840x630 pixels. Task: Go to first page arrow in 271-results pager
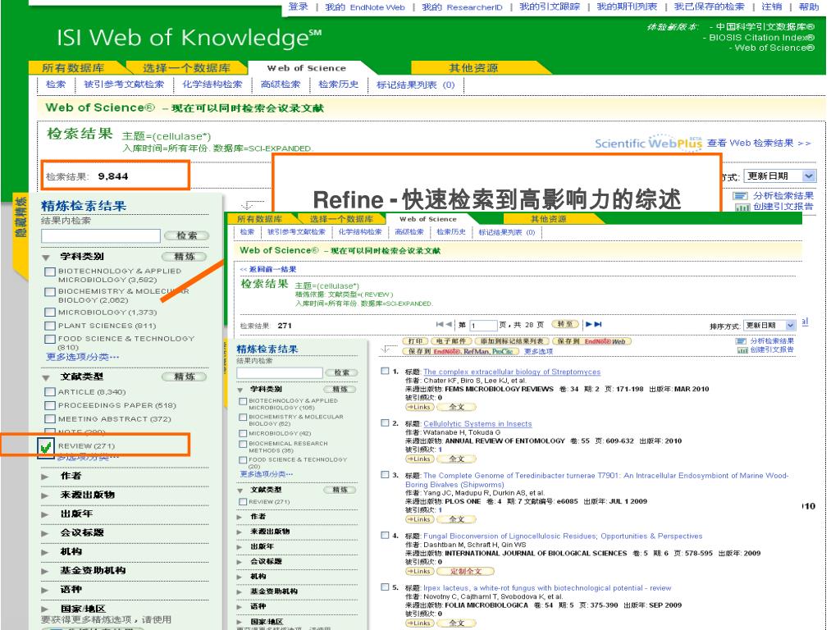(x=440, y=324)
